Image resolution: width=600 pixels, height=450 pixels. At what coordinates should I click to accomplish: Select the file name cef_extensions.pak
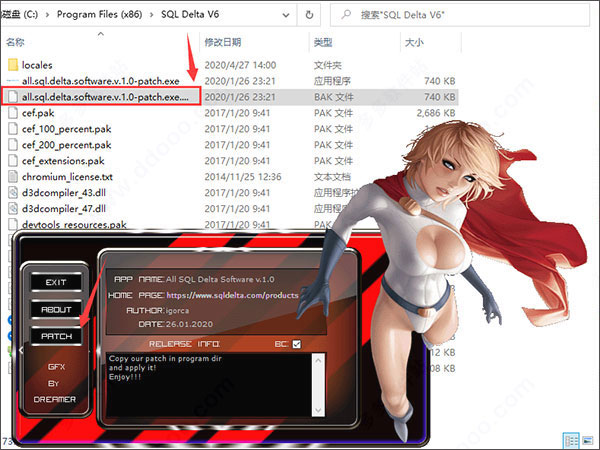coord(63,161)
